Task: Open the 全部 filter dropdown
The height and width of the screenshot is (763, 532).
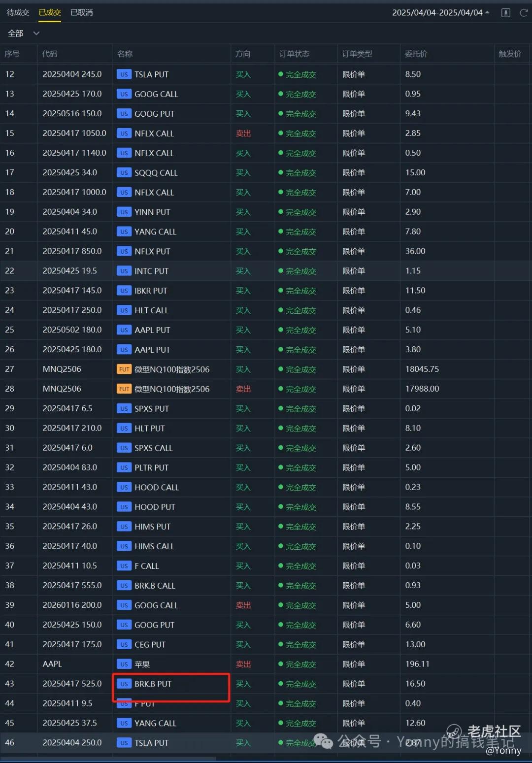Action: click(23, 33)
